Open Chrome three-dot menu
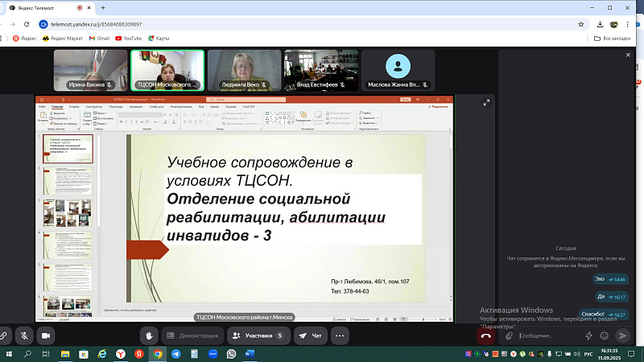The image size is (644, 362). click(628, 24)
